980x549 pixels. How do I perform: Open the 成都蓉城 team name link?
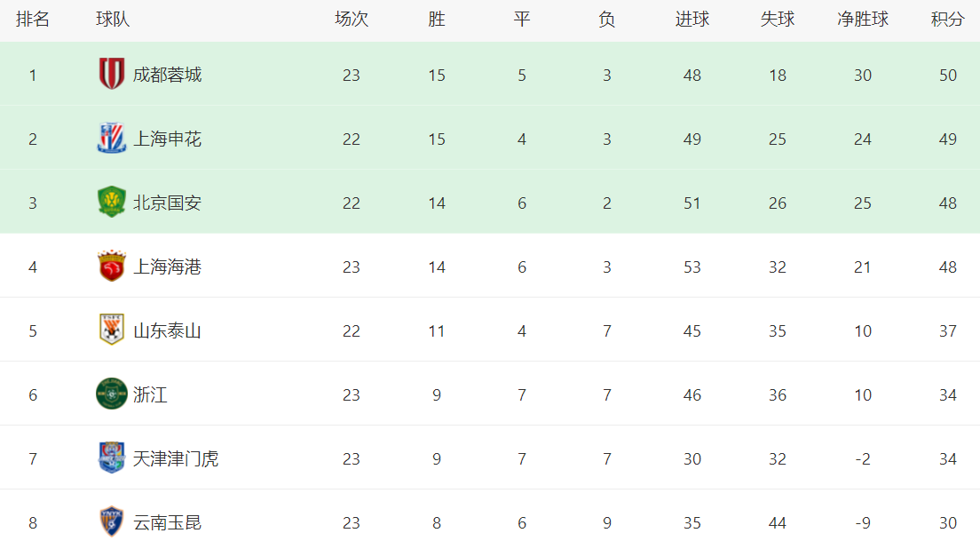(167, 75)
